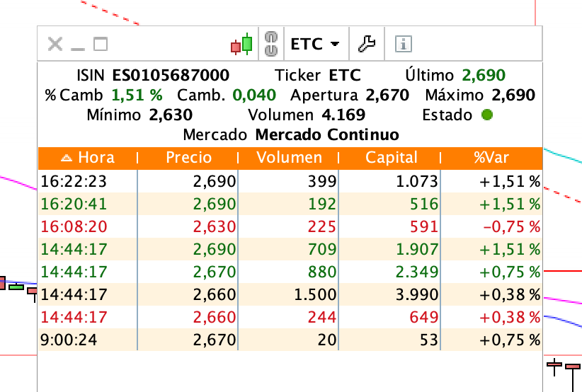Sort by the Volumen column header

pyautogui.click(x=289, y=158)
